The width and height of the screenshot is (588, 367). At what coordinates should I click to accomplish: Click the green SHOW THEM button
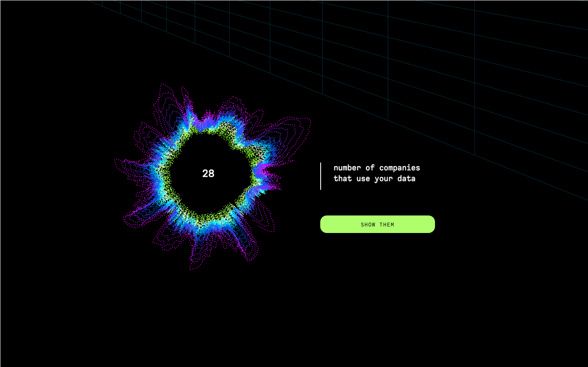[x=377, y=224]
